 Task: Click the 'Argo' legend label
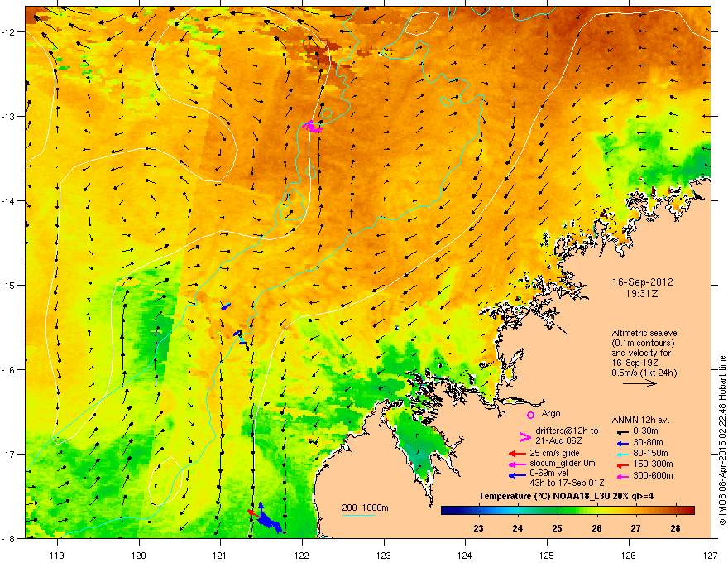[x=551, y=413]
